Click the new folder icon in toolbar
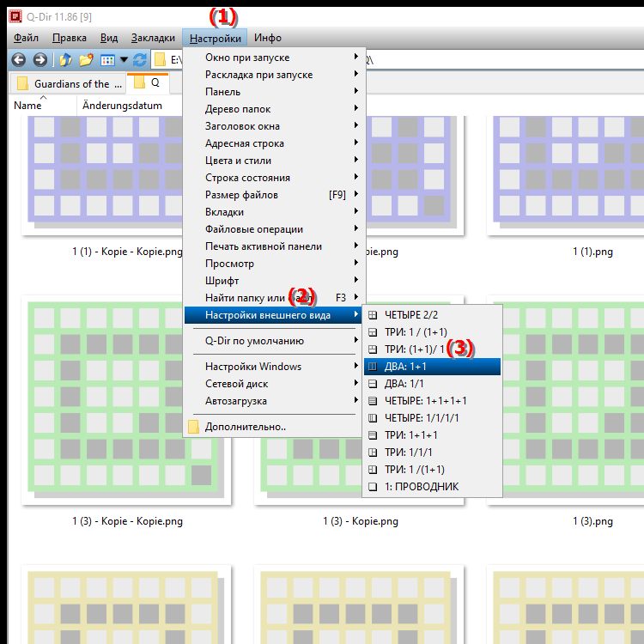Screen dimensions: 644x644 pos(86,60)
